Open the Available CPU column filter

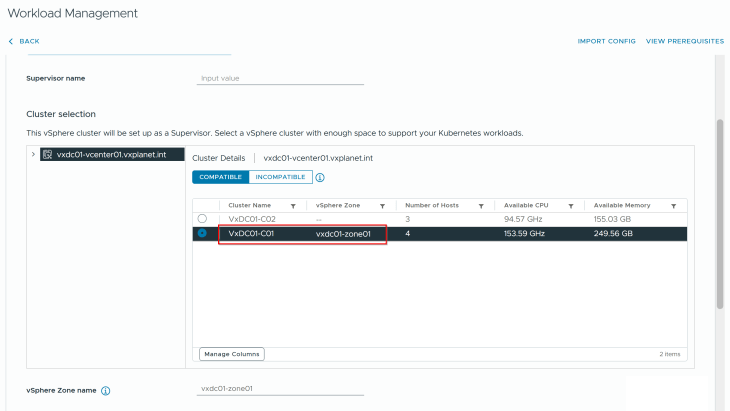point(570,205)
